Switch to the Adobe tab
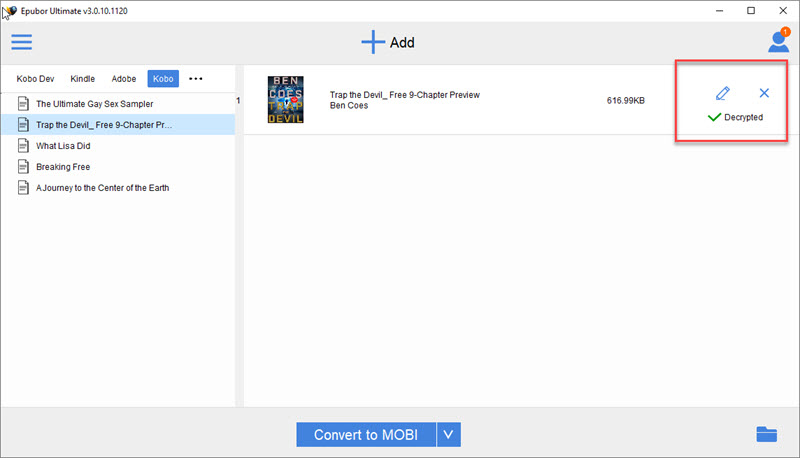The image size is (800, 458). (x=124, y=79)
